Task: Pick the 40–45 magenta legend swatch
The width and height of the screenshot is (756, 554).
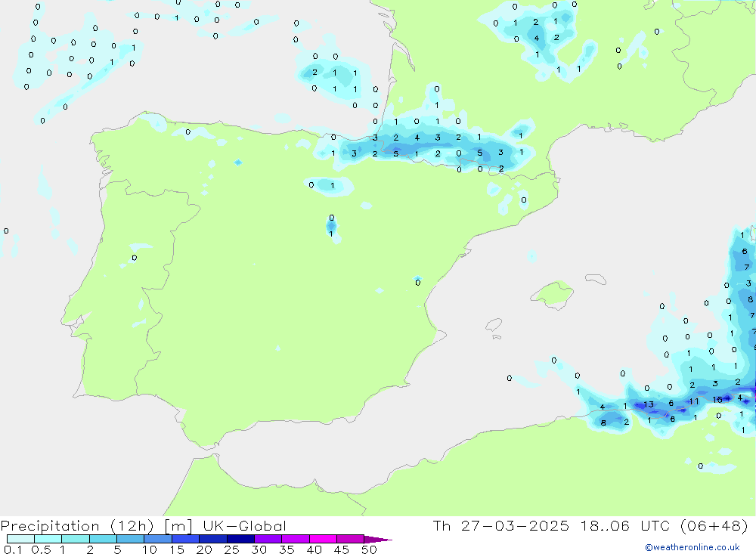Action: (x=323, y=539)
